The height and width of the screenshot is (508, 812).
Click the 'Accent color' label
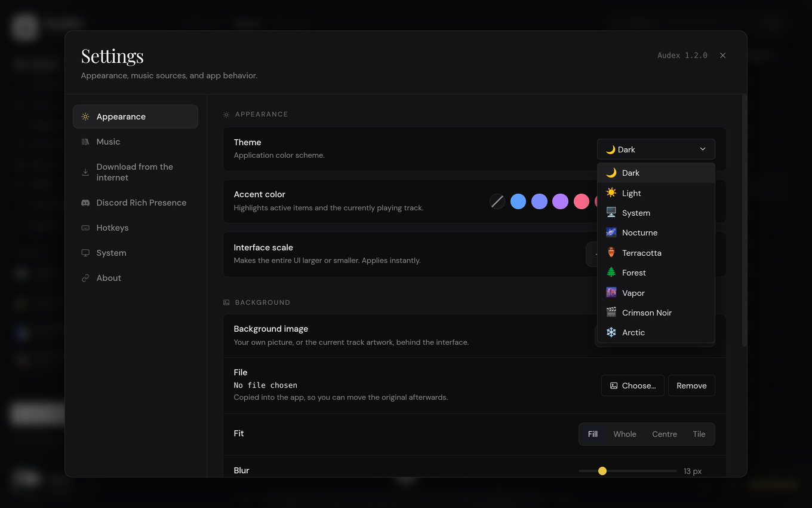(x=260, y=194)
